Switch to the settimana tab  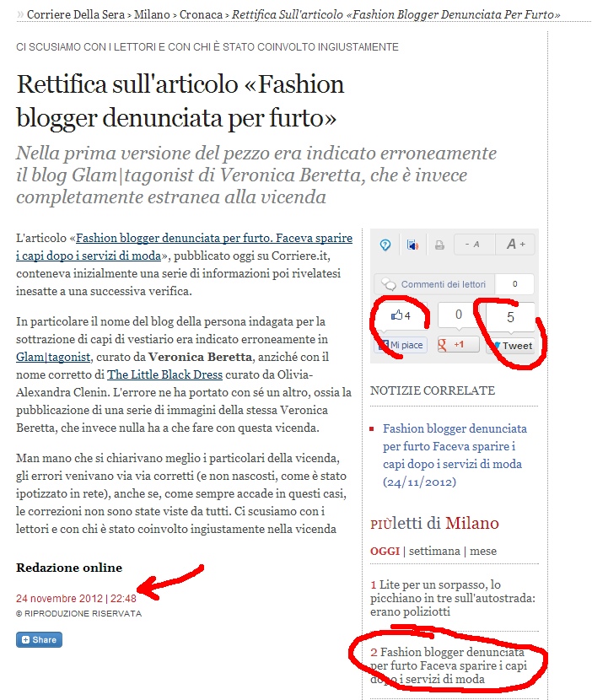coord(434,551)
